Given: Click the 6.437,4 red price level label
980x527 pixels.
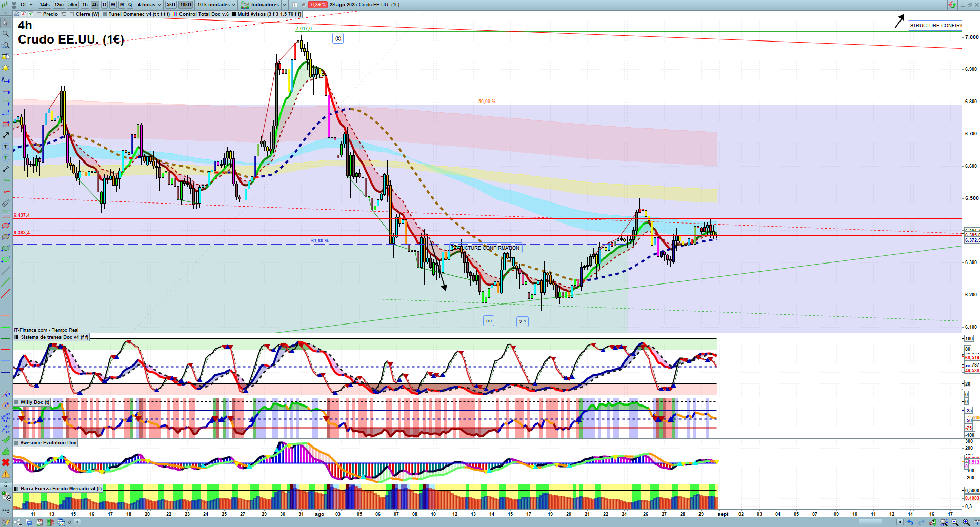Looking at the screenshot, I should 22,215.
